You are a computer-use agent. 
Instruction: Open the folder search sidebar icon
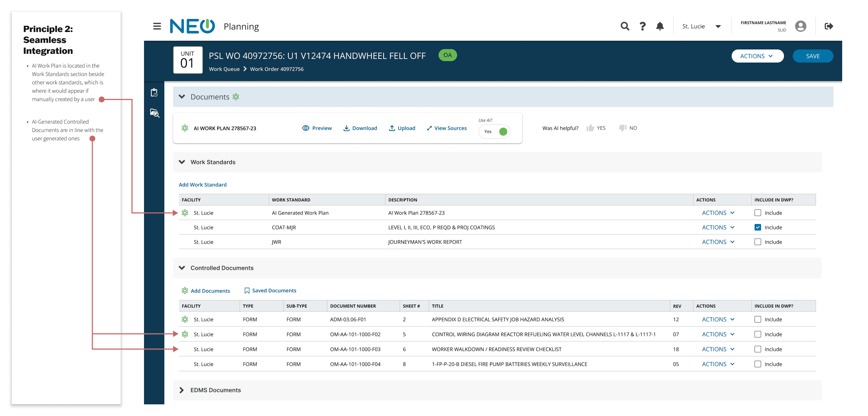[155, 113]
